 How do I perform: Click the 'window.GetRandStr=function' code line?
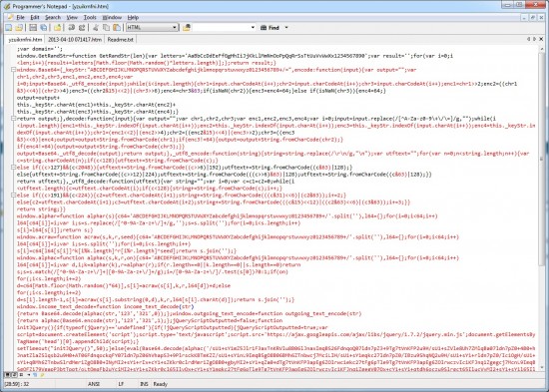point(235,56)
